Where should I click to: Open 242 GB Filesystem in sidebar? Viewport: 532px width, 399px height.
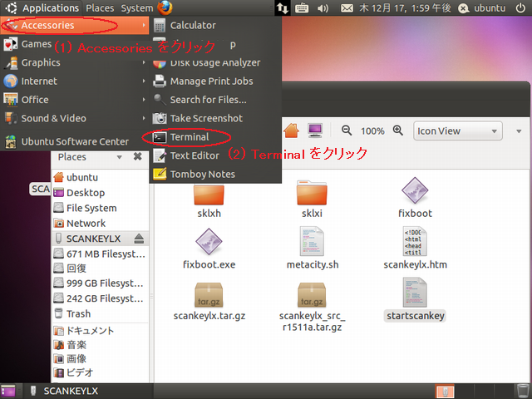[100, 298]
